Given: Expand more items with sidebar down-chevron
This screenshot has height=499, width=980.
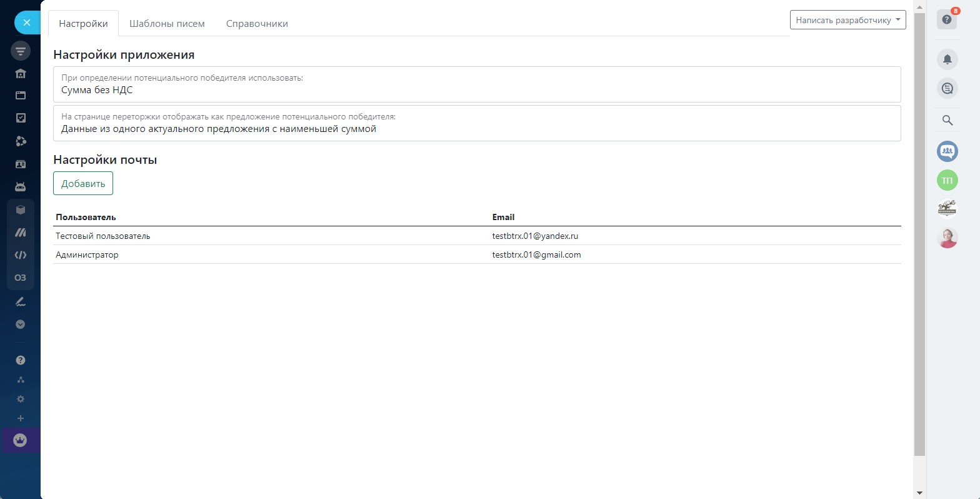Looking at the screenshot, I should click(21, 325).
